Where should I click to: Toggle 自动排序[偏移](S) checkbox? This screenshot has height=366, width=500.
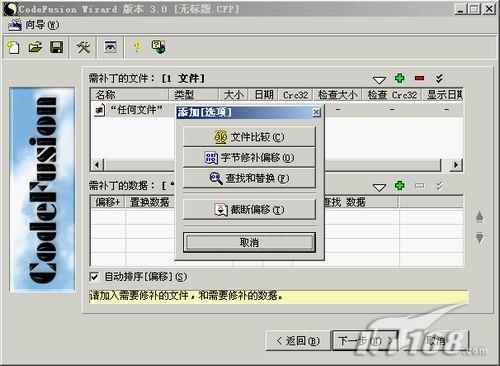pos(94,277)
